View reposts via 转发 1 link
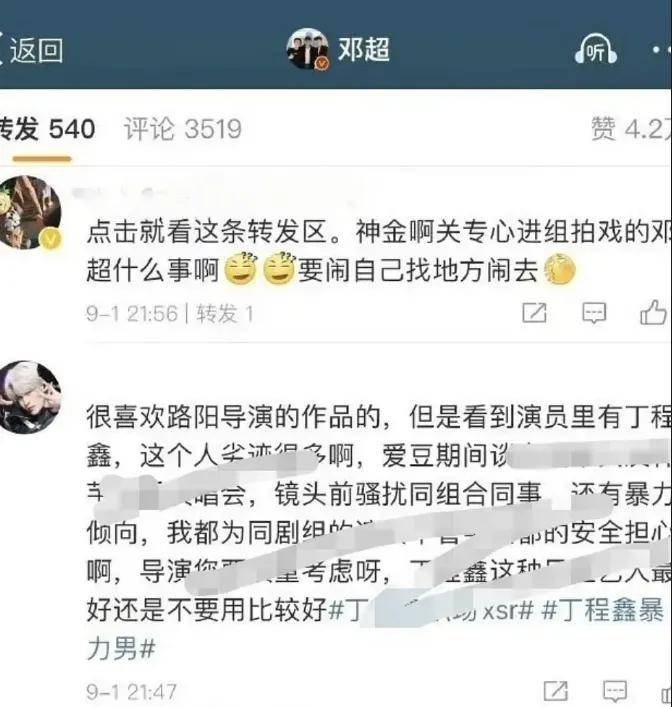 tap(225, 313)
